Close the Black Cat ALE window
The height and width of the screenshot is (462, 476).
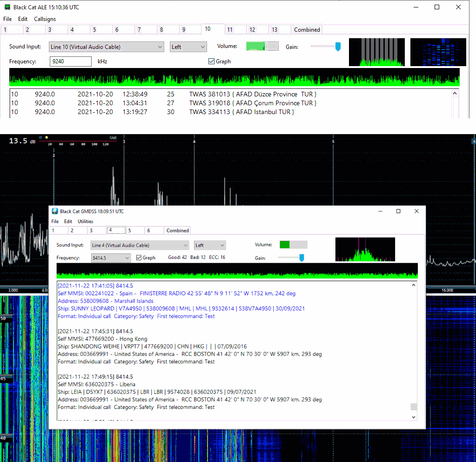click(458, 7)
